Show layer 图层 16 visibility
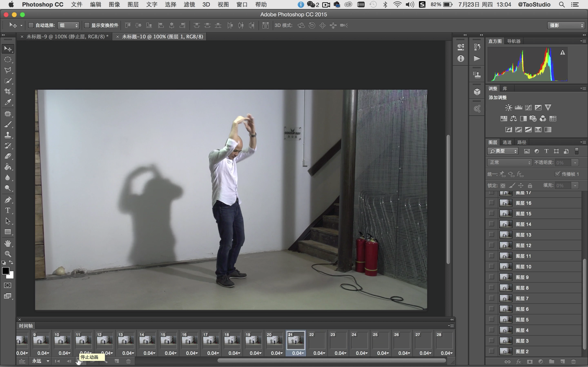The height and width of the screenshot is (367, 588). pyautogui.click(x=491, y=203)
